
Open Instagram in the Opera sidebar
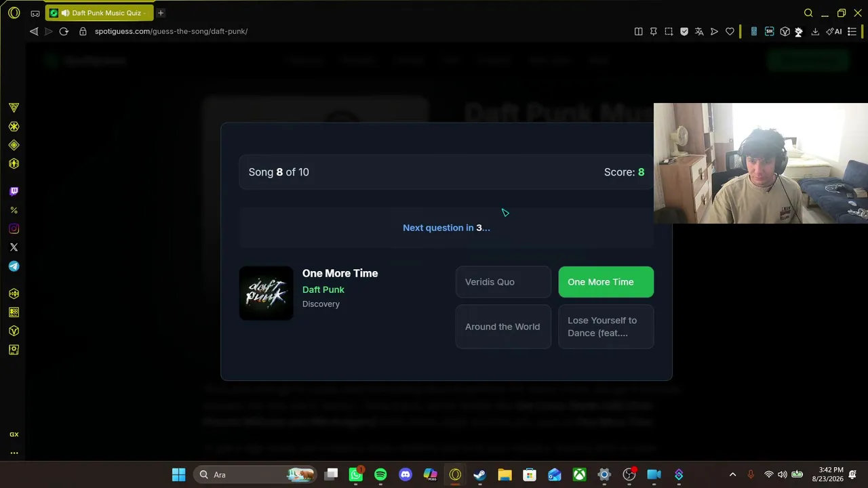coord(14,229)
